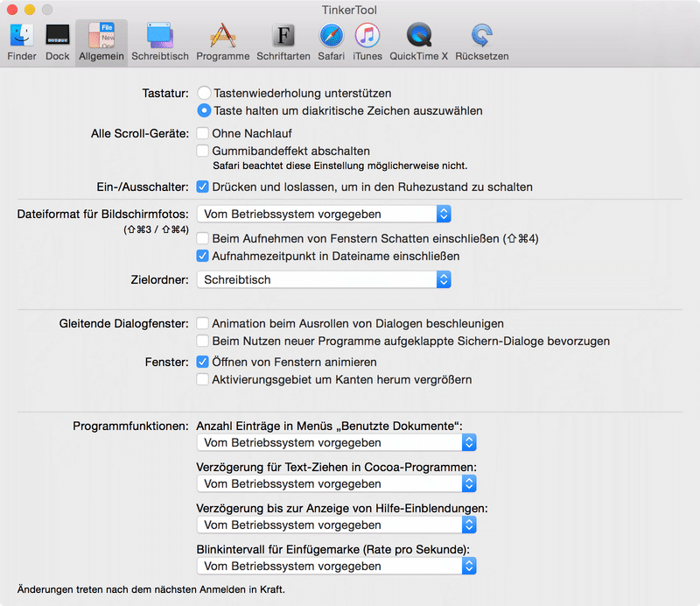Switch to the Safari settings pane

331,41
